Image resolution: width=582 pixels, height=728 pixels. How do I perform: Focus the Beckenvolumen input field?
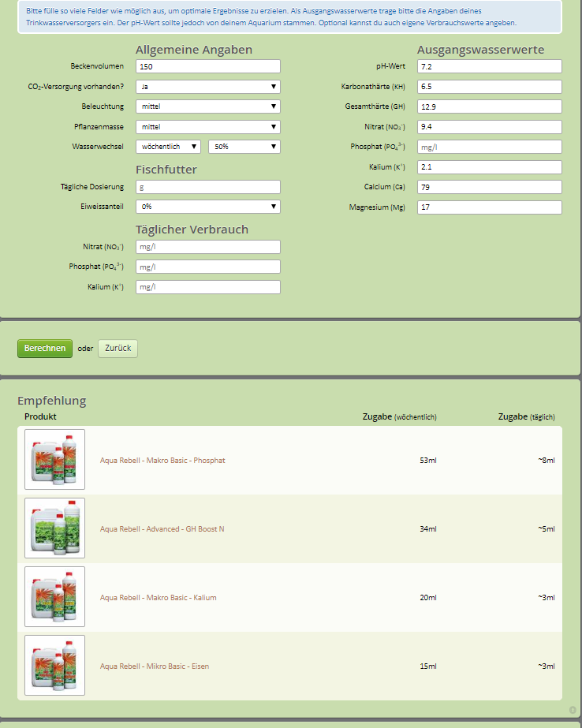(x=207, y=66)
